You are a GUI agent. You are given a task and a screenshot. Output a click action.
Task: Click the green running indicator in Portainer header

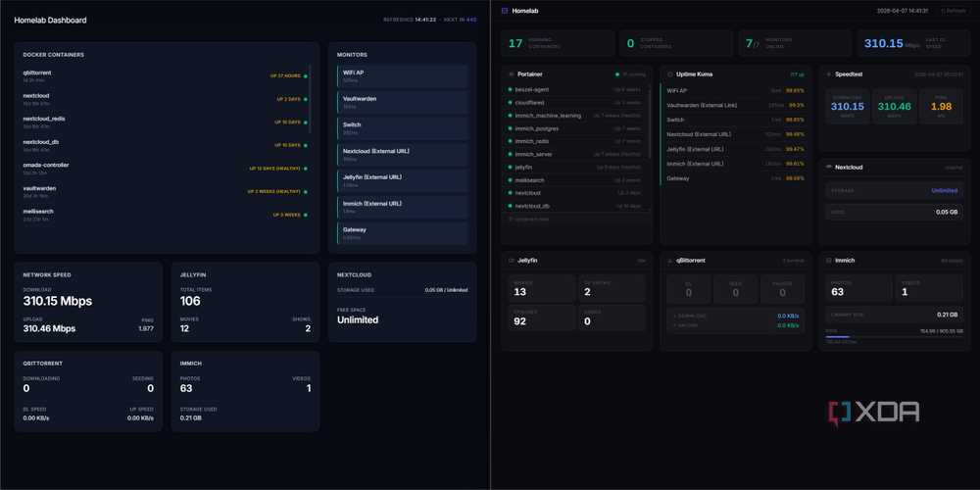[616, 74]
